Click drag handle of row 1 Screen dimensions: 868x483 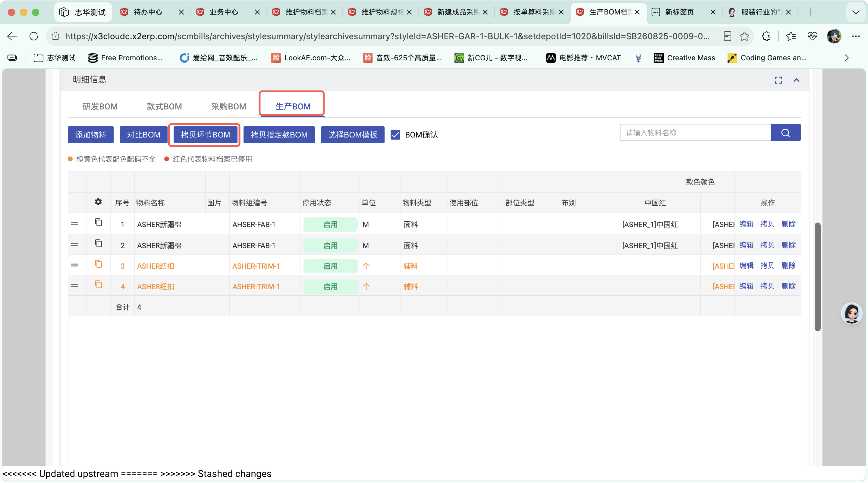pyautogui.click(x=74, y=223)
